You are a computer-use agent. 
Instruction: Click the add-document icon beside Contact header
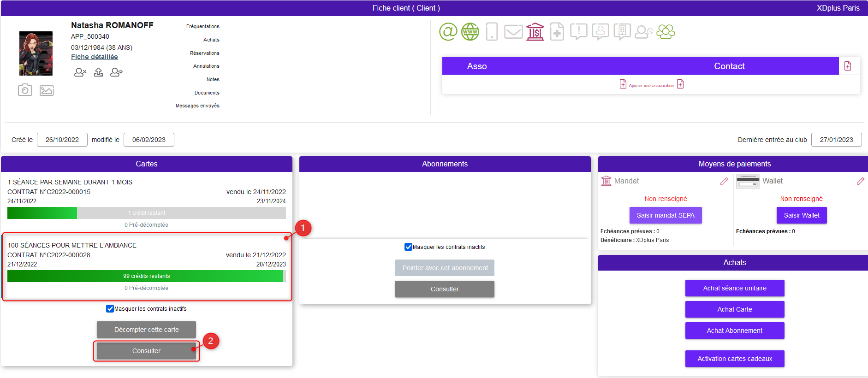[848, 66]
